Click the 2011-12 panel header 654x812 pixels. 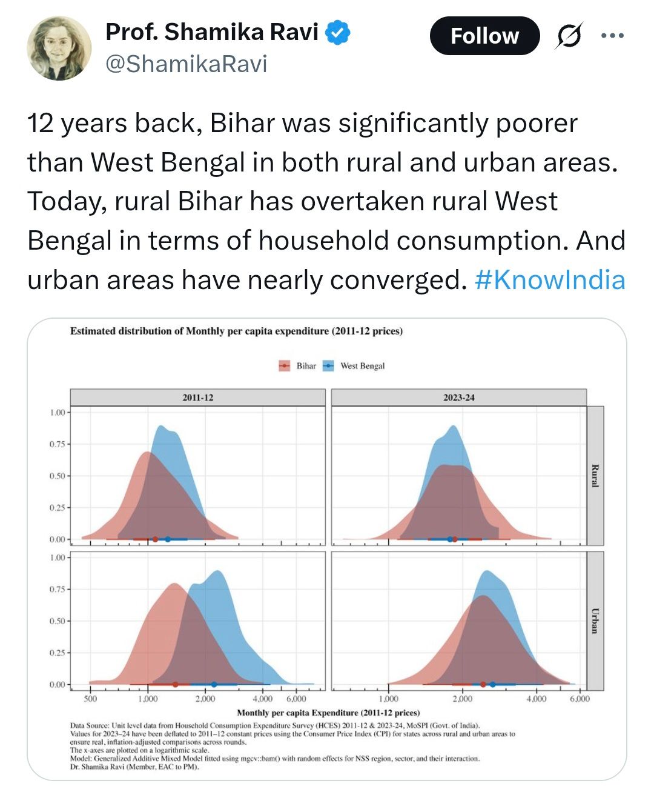pos(198,398)
